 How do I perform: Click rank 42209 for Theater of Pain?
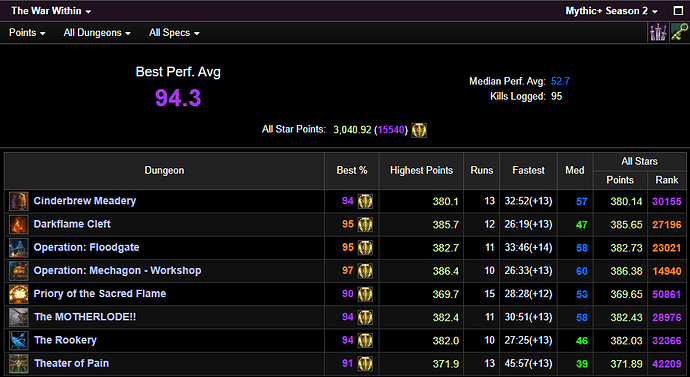click(x=667, y=364)
